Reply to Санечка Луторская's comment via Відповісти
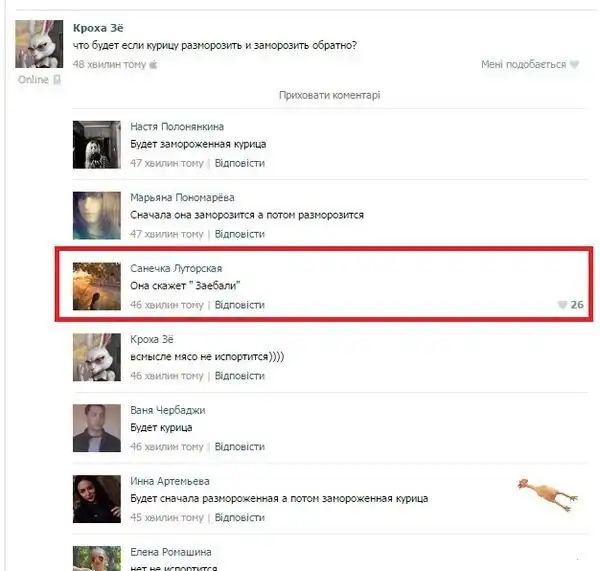 click(240, 305)
